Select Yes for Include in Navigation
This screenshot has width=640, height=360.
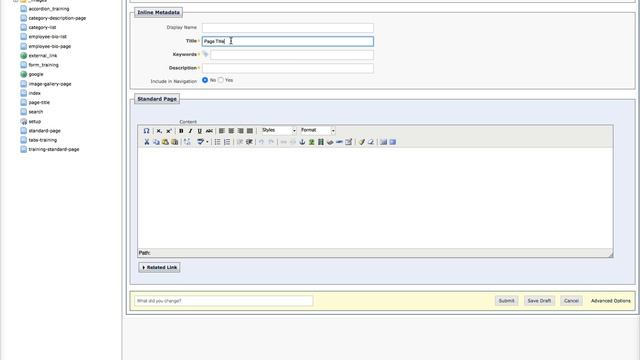coord(221,80)
